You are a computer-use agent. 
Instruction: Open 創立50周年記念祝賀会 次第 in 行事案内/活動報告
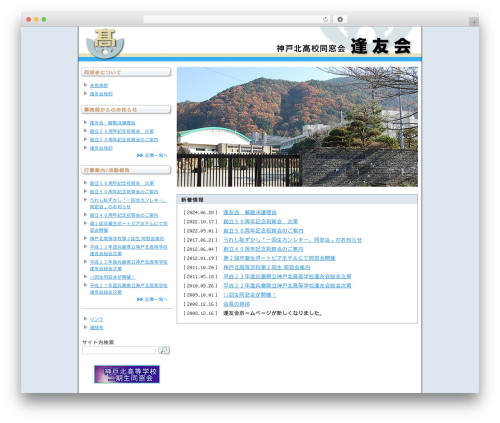(x=122, y=183)
